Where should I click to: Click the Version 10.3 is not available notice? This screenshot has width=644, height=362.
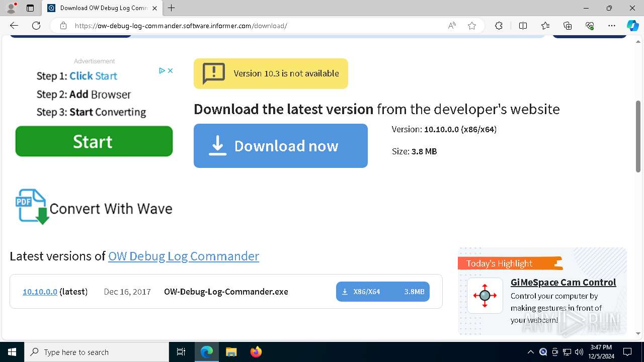click(x=271, y=73)
